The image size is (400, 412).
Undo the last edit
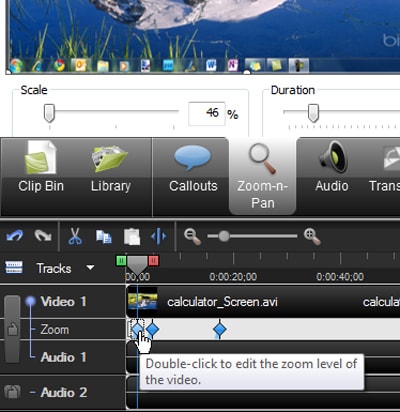(14, 236)
